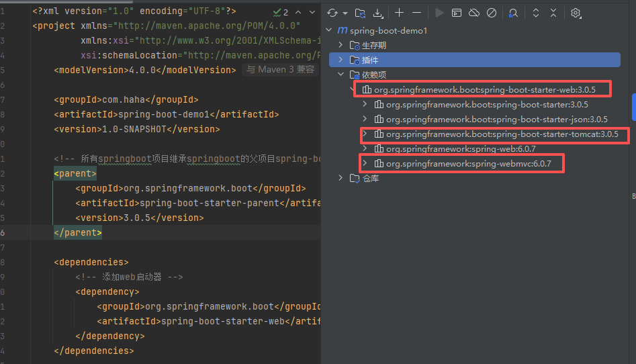Expand the 生存期 lifecycle node

pyautogui.click(x=340, y=44)
